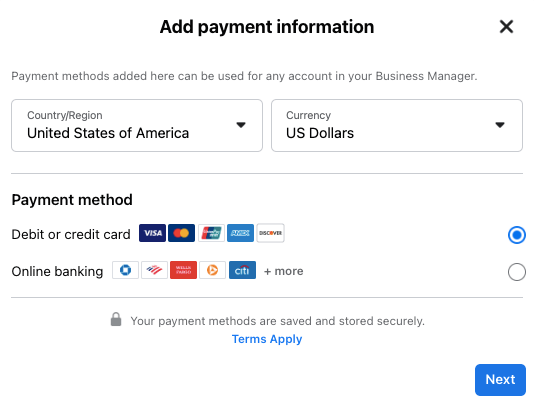Click the American Express icon
The height and width of the screenshot is (409, 534).
[240, 233]
